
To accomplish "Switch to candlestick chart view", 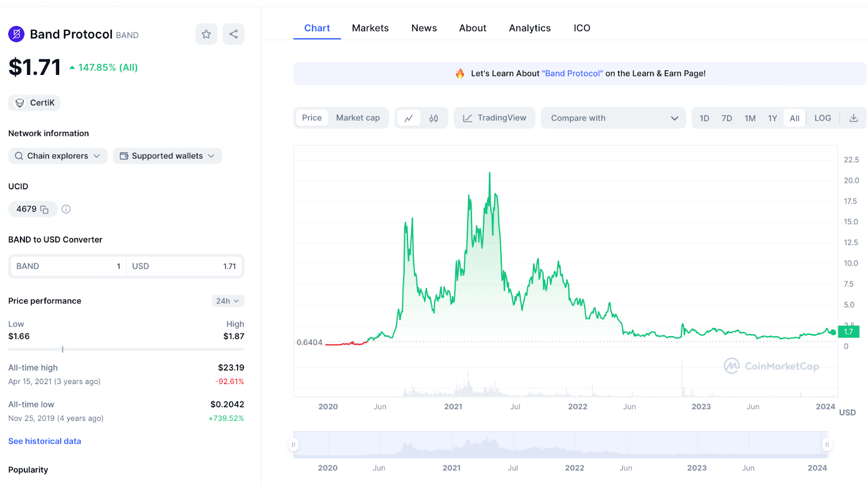I will click(x=433, y=118).
